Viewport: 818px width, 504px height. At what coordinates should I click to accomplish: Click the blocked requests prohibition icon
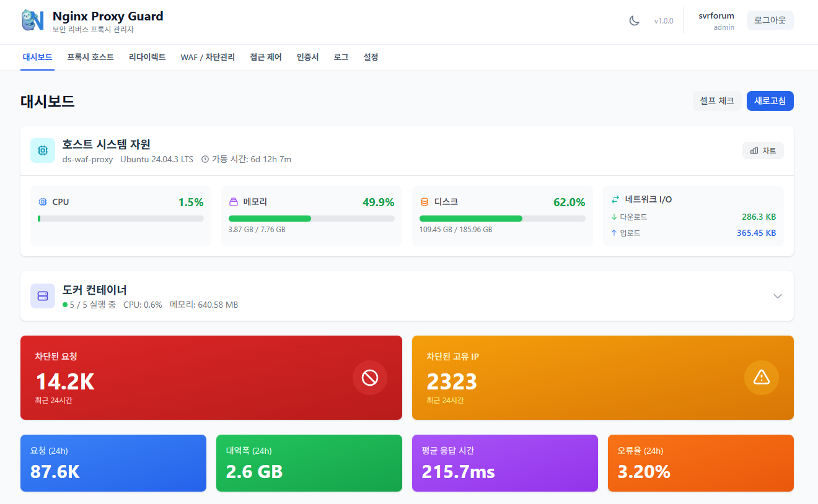[370, 378]
